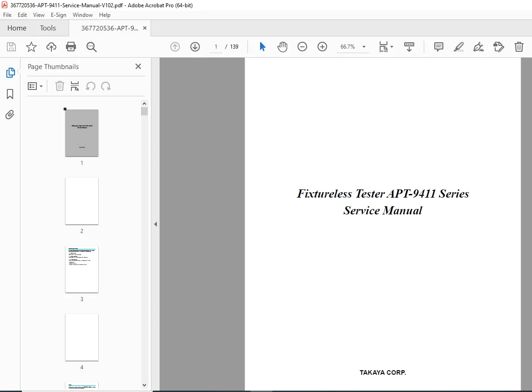Select the 367720536-APT-9... document tab
The image size is (532, 392).
[x=109, y=28]
